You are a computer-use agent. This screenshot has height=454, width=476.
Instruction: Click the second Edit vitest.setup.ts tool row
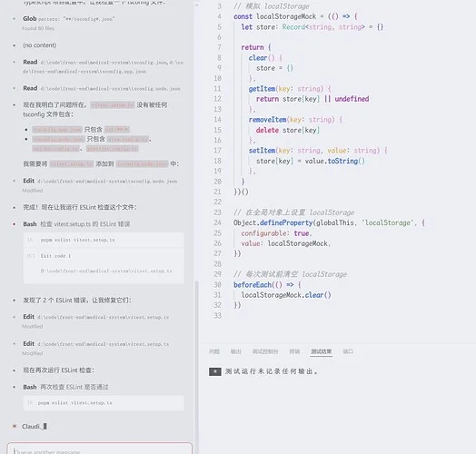[x=95, y=344]
